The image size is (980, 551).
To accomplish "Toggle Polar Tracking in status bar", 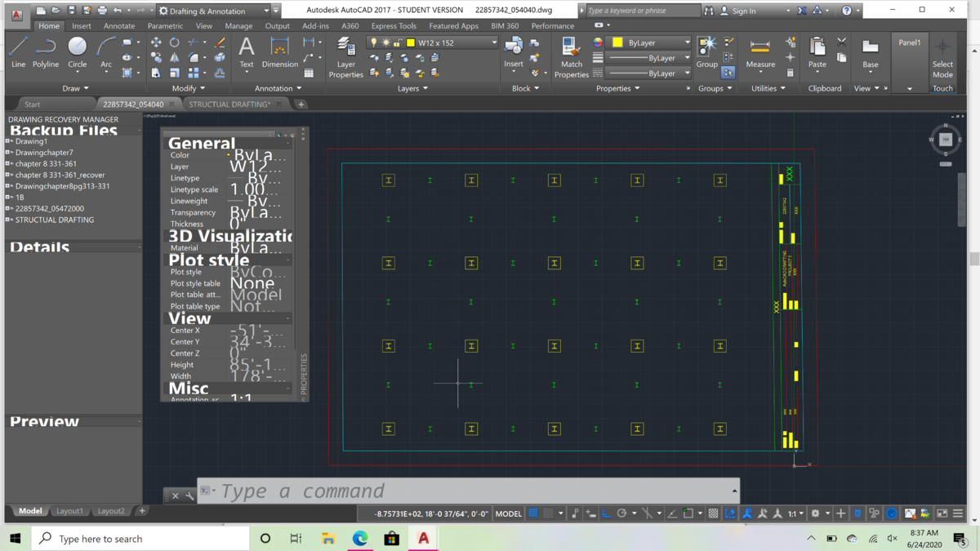I will point(622,513).
